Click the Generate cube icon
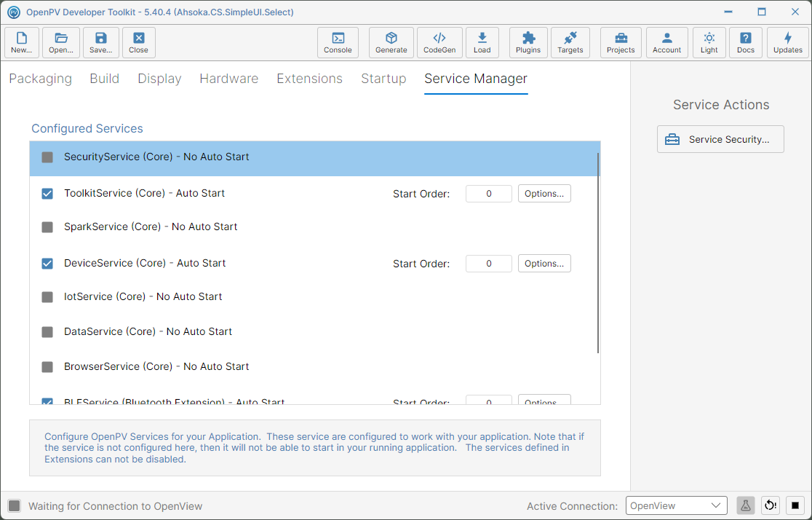Screen dimensions: 812x520 coord(391,42)
